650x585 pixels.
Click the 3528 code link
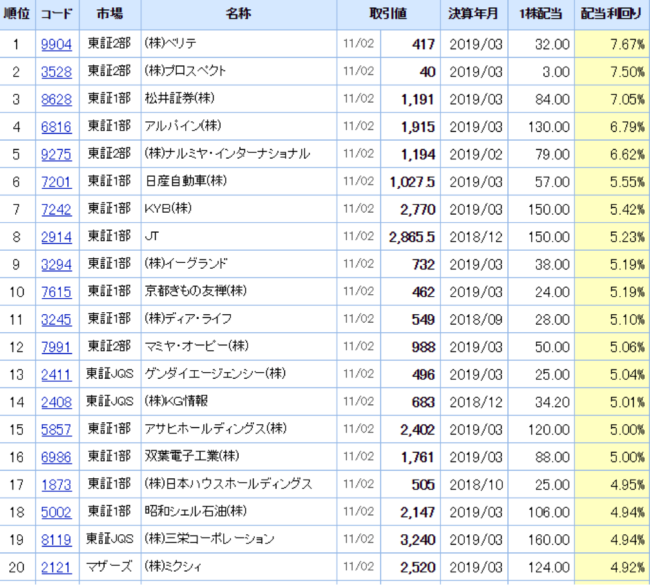click(x=56, y=72)
